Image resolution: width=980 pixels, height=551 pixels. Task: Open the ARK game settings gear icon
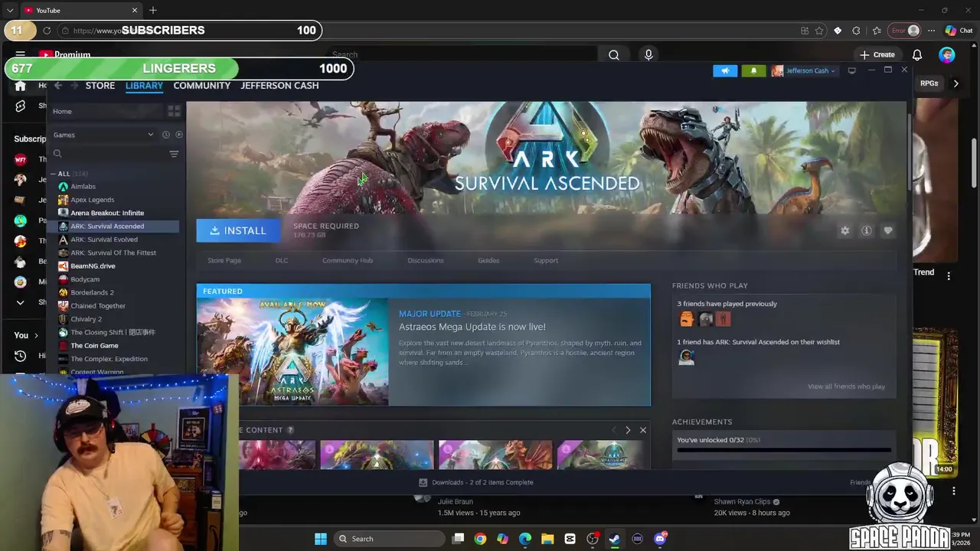tap(844, 230)
